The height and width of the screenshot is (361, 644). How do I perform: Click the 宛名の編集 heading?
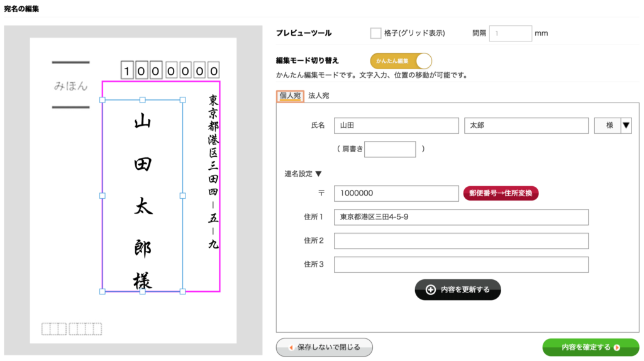point(21,9)
